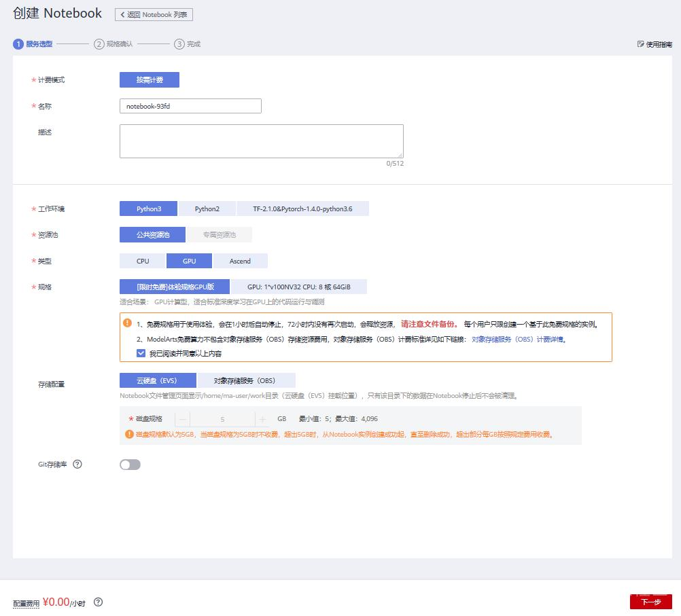Decrease disk size with minus button

tap(183, 419)
